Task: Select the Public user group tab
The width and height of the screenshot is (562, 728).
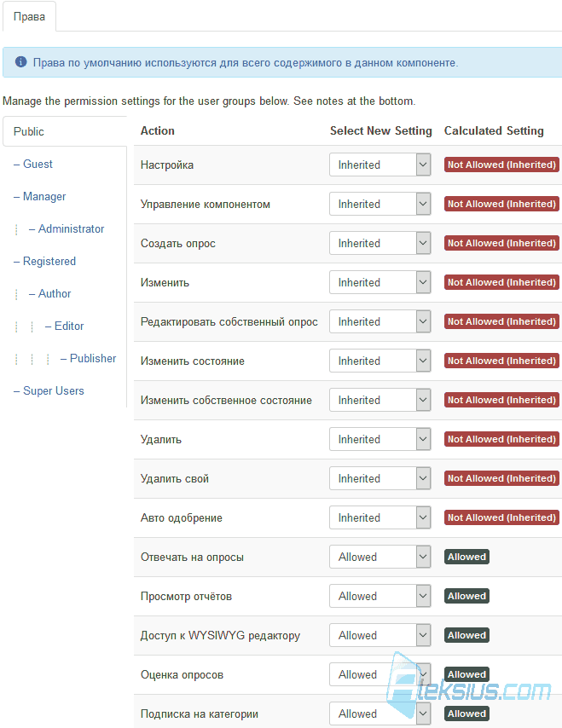Action: [65, 131]
